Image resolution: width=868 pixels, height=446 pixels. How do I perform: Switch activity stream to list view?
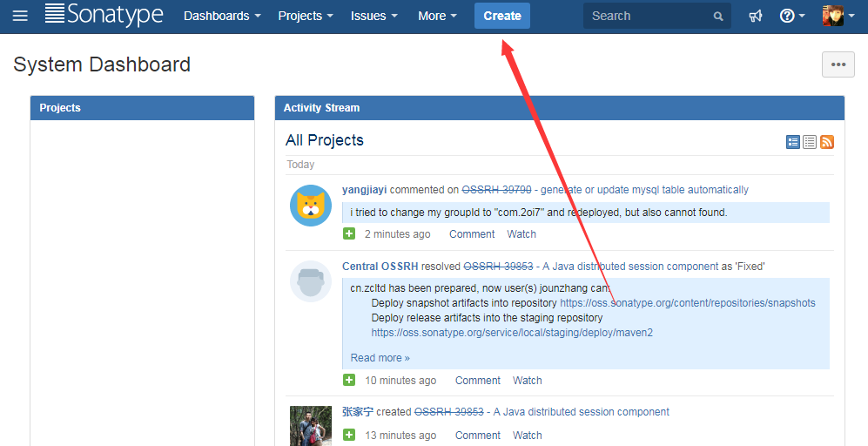tap(810, 142)
